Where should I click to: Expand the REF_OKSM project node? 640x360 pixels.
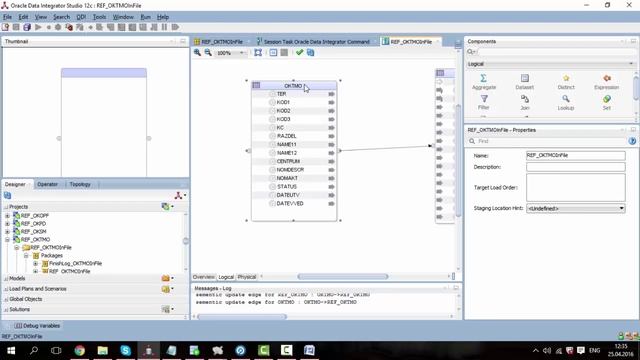tap(7, 231)
